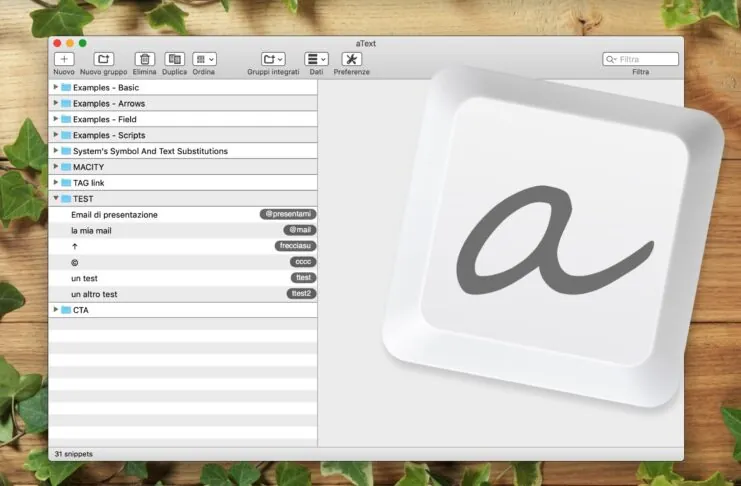Viewport: 741px width, 486px height.
Task: Click the CTA group label
Action: (x=81, y=310)
